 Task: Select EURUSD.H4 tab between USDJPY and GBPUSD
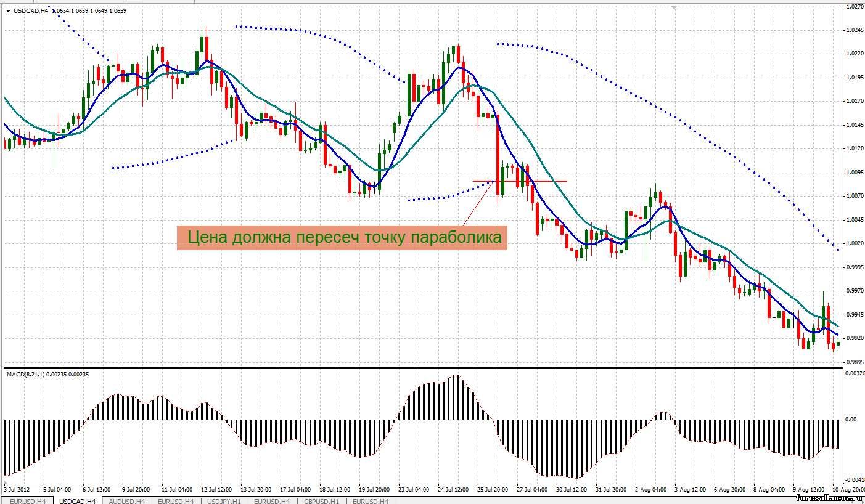pos(273,500)
